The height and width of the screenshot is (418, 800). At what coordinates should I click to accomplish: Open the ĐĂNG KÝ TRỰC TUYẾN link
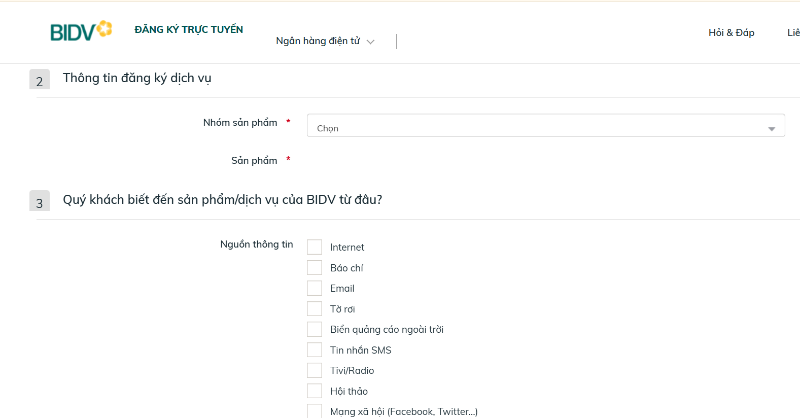coord(189,30)
